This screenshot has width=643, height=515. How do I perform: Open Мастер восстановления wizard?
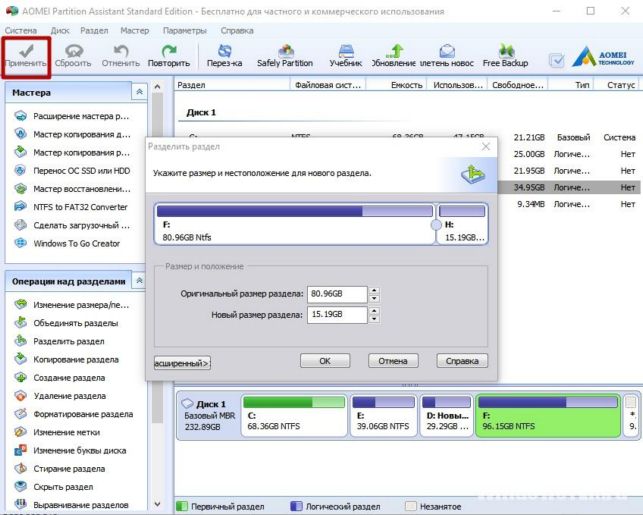click(x=72, y=189)
